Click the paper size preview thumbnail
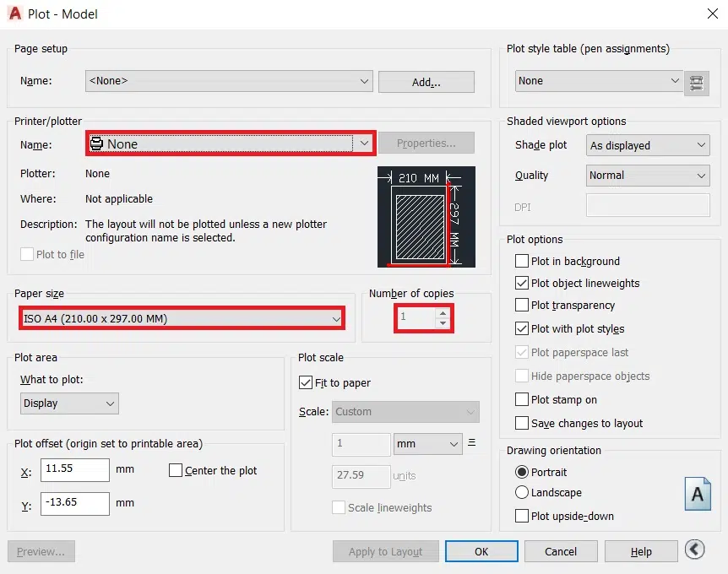Image resolution: width=728 pixels, height=574 pixels. (x=426, y=217)
